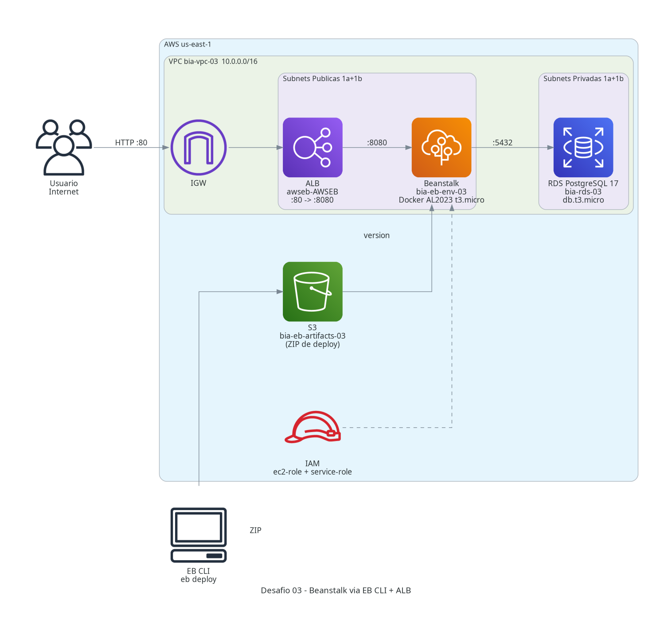Click the HTTP :80 connection label
The image size is (672, 632).
click(x=131, y=143)
